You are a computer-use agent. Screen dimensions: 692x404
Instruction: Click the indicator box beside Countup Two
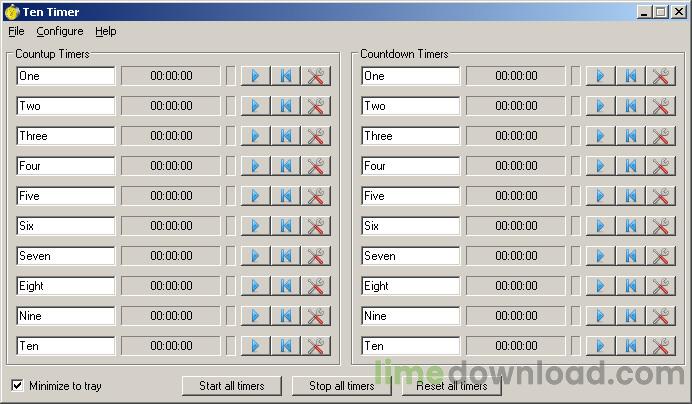click(230, 106)
